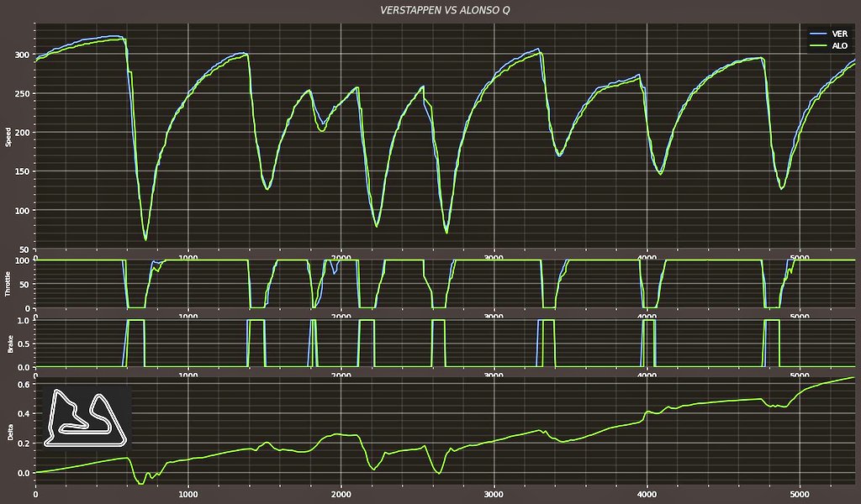Click the 0.5 tick on the Brake axis
861x504 pixels.
pyautogui.click(x=23, y=344)
